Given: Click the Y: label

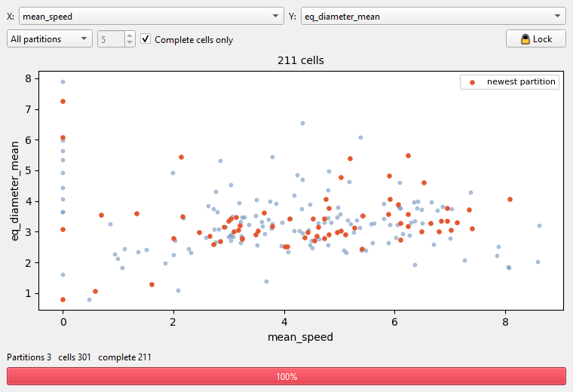Looking at the screenshot, I should (293, 17).
